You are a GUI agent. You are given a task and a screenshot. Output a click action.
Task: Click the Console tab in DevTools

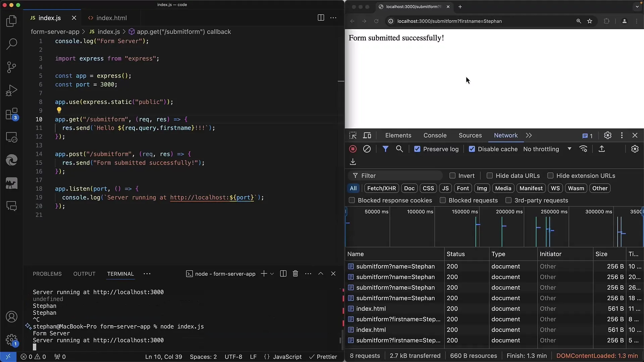(435, 135)
